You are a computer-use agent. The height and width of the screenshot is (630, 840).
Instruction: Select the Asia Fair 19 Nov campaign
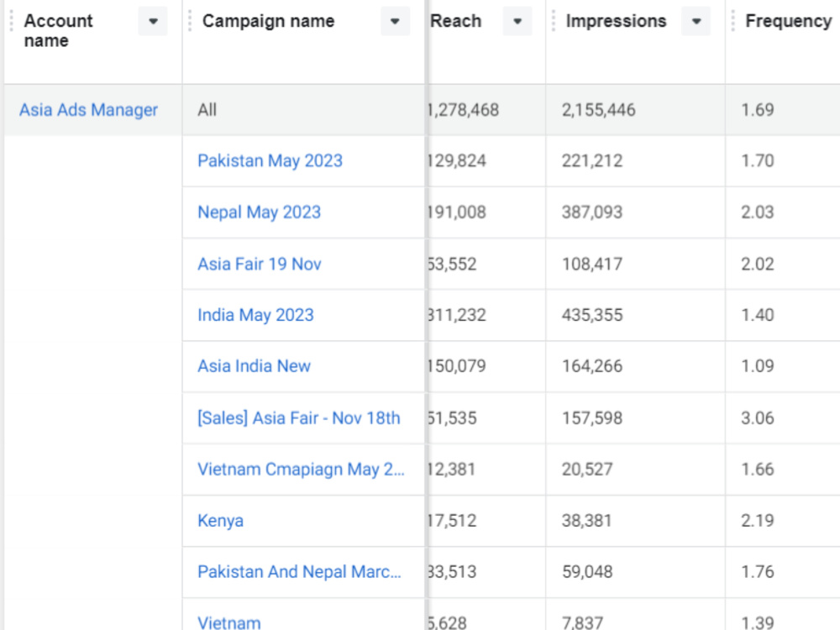coord(260,264)
